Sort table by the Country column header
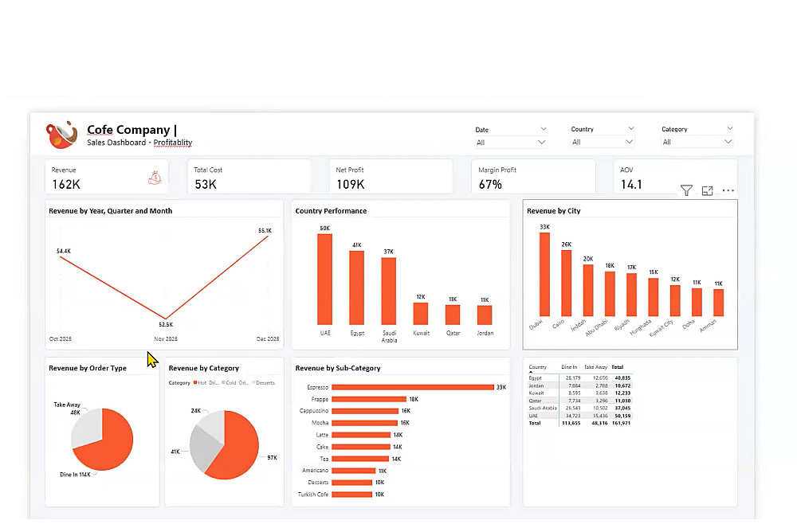This screenshot has height=532, width=797. pos(537,367)
